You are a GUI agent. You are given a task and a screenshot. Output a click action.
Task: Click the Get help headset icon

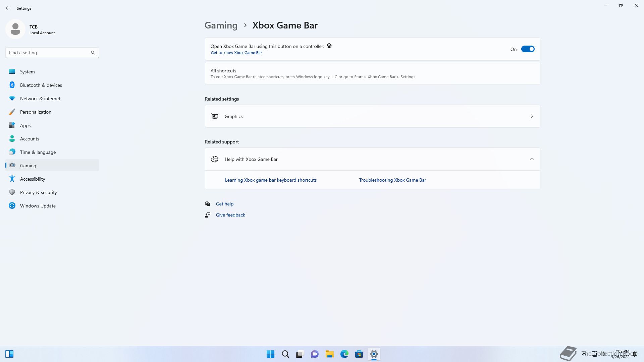point(208,204)
